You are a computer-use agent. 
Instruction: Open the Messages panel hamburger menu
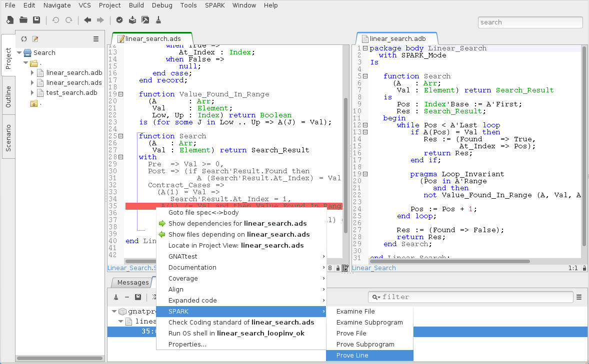click(579, 297)
